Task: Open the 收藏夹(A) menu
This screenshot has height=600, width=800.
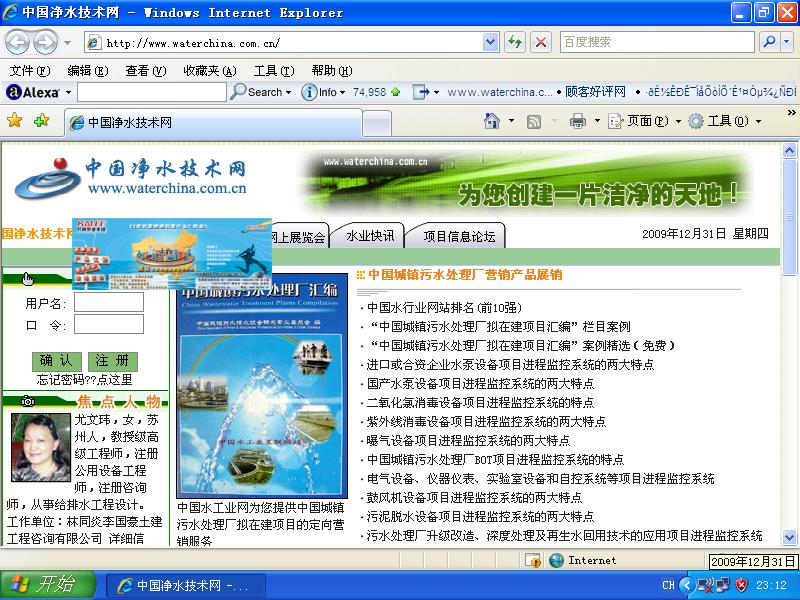Action: [x=210, y=70]
